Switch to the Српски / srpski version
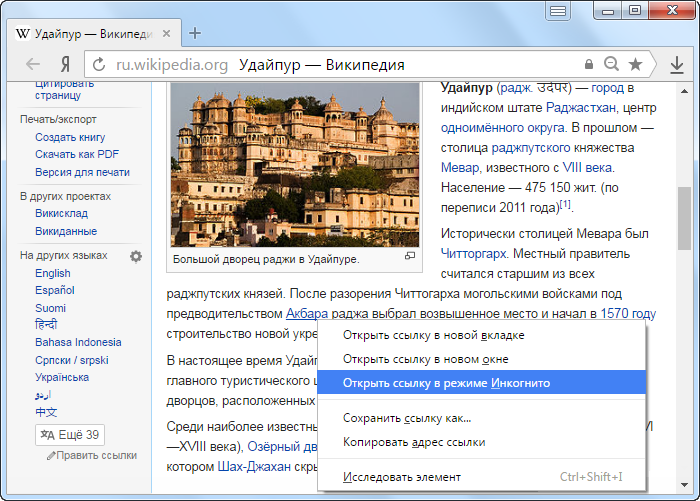 (x=72, y=360)
